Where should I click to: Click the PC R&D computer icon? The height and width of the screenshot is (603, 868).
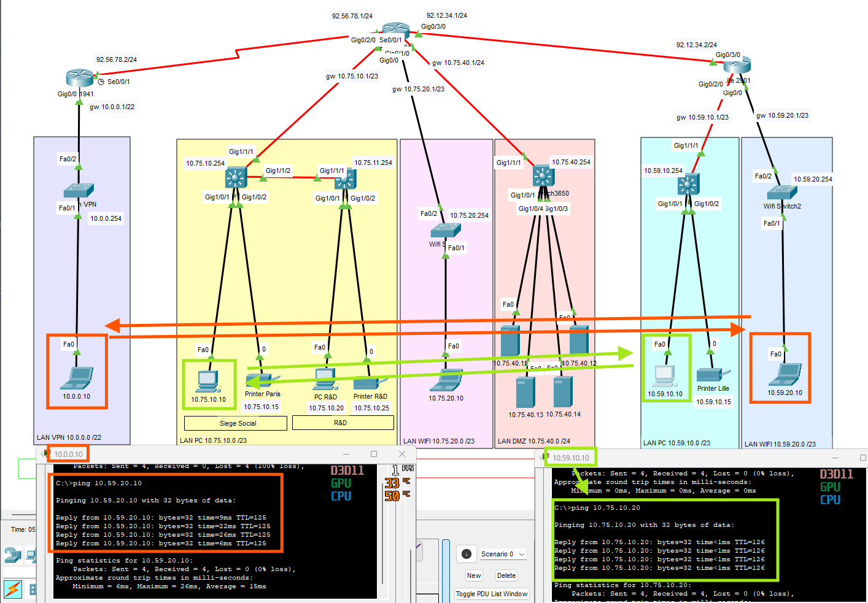325,380
